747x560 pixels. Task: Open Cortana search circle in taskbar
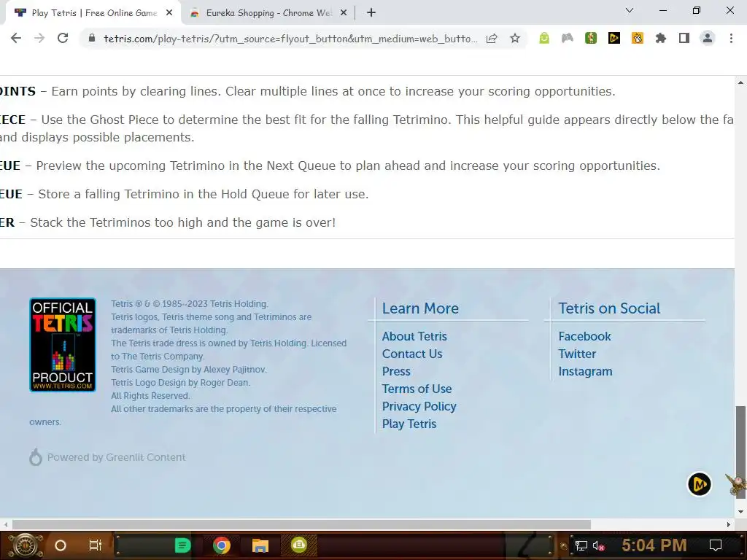pyautogui.click(x=61, y=545)
